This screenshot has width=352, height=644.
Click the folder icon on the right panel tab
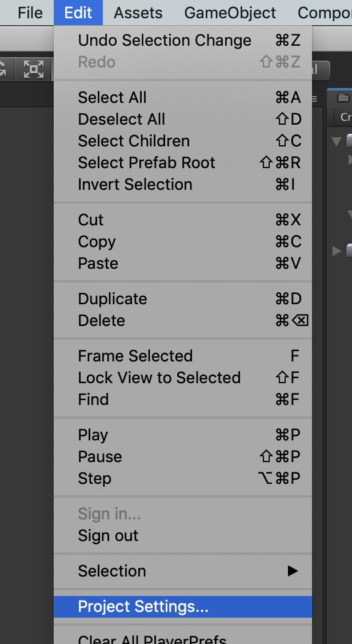pyautogui.click(x=343, y=98)
